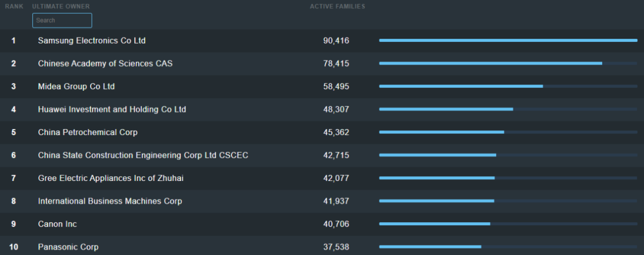This screenshot has height=255, width=644.
Task: Select the RANK column header
Action: click(x=14, y=7)
